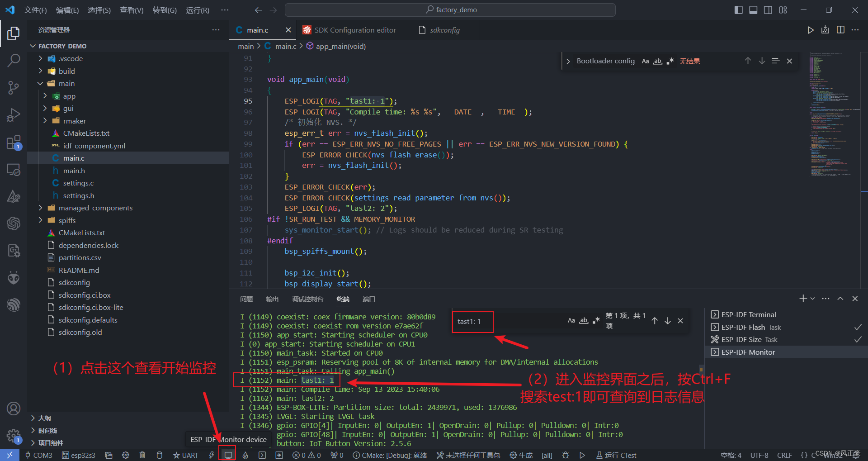Viewport: 868px width, 461px height.
Task: Open the SDK Configuration editor gear icon
Action: 126,455
